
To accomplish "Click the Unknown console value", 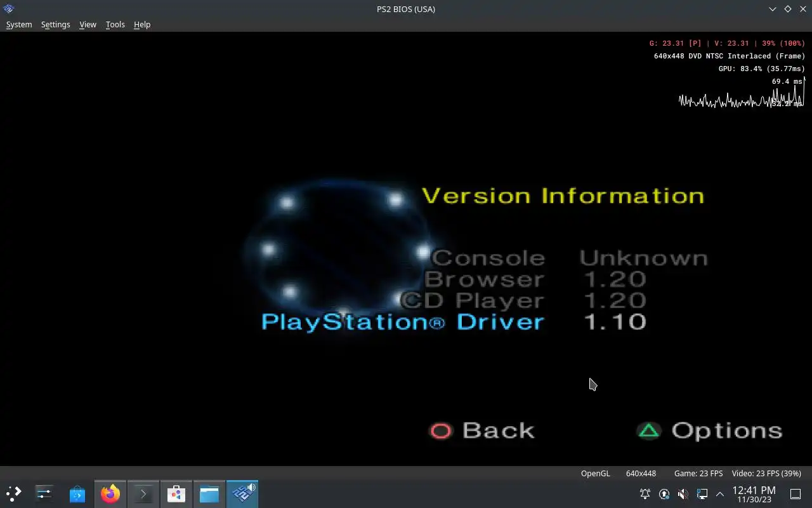I will coord(643,258).
